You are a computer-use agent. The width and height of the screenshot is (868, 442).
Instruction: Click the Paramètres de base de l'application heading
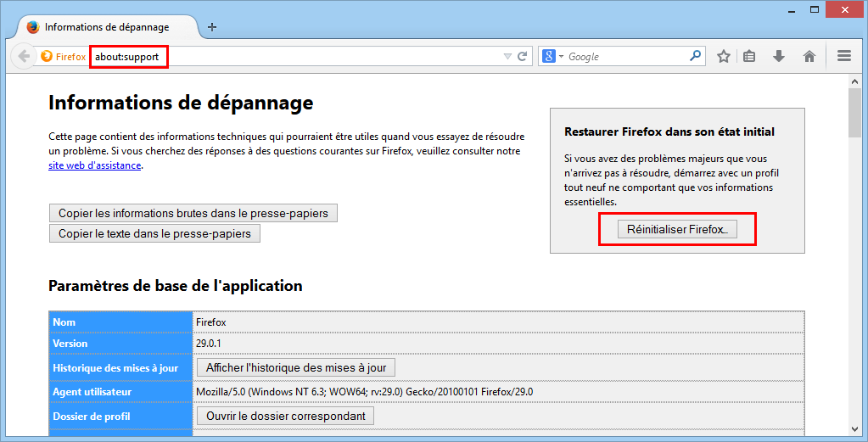176,285
